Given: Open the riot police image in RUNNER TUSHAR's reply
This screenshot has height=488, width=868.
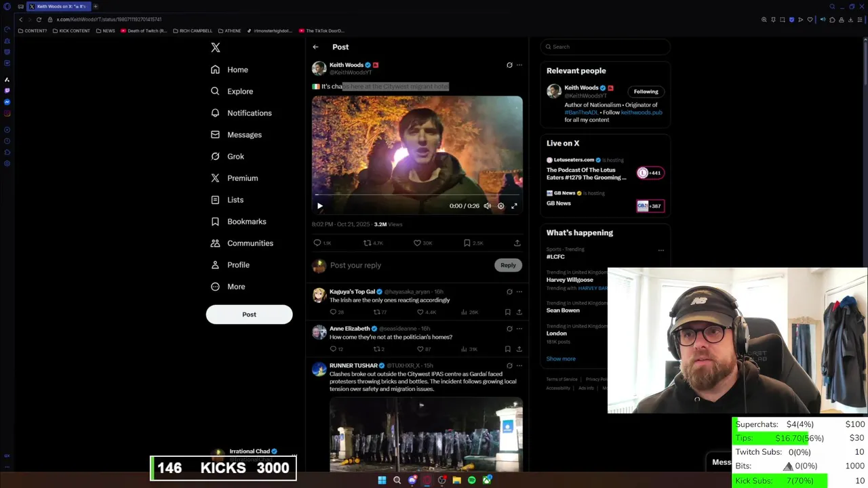Looking at the screenshot, I should pos(426,434).
